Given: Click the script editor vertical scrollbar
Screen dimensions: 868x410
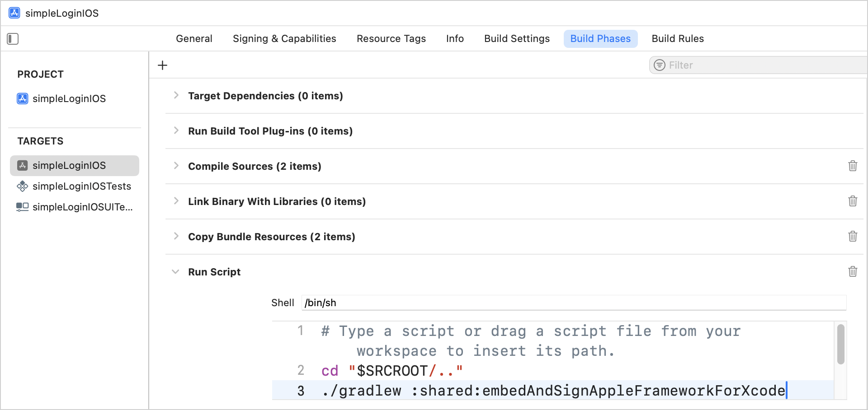Looking at the screenshot, I should [840, 344].
